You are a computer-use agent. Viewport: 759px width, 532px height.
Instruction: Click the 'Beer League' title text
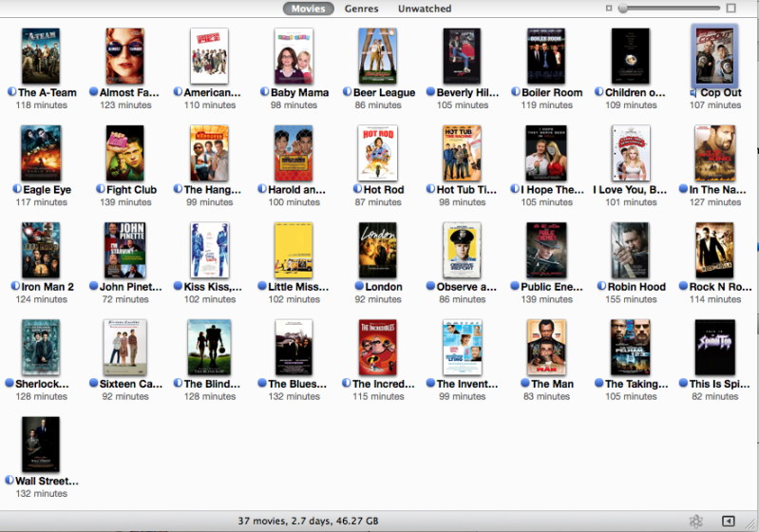[384, 92]
